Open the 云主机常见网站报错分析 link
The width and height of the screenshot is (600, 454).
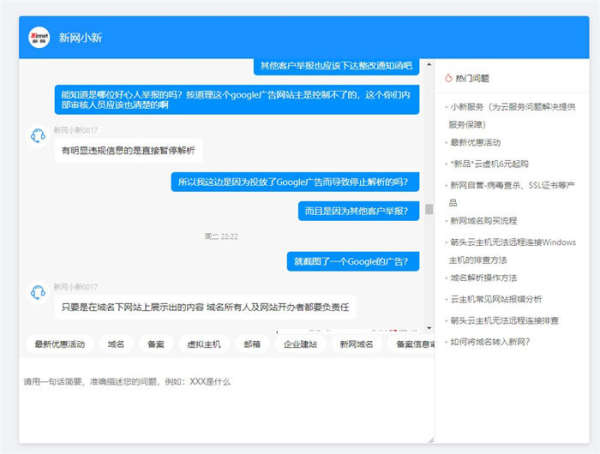[496, 298]
